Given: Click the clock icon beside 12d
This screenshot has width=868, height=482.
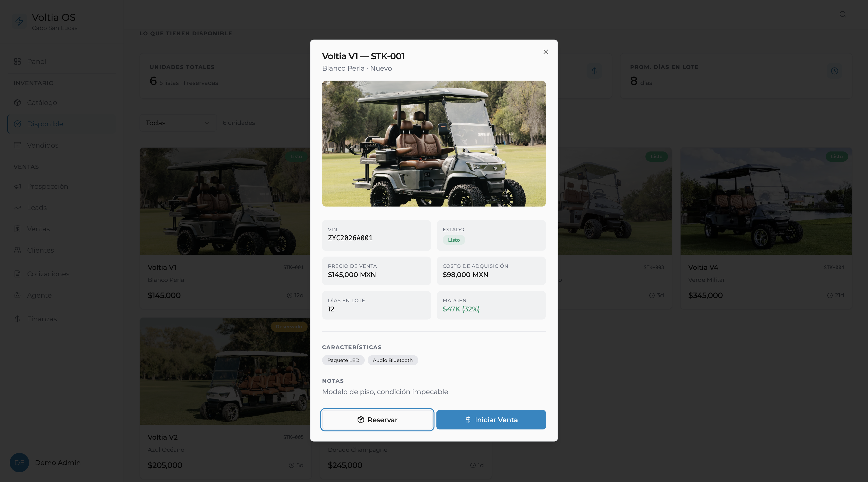Looking at the screenshot, I should click(x=289, y=295).
